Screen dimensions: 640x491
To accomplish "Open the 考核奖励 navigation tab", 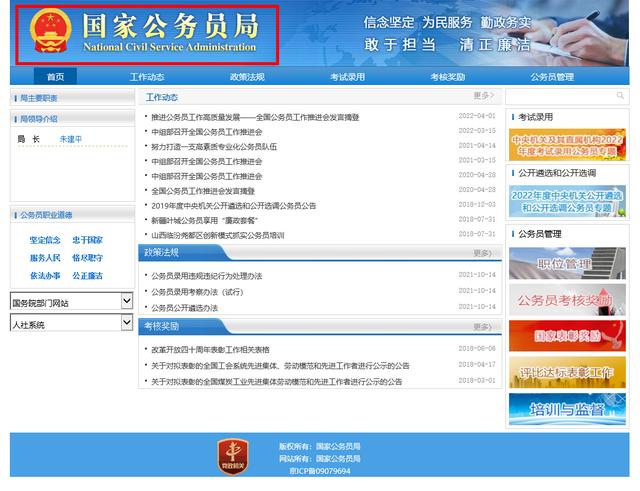I will click(448, 77).
